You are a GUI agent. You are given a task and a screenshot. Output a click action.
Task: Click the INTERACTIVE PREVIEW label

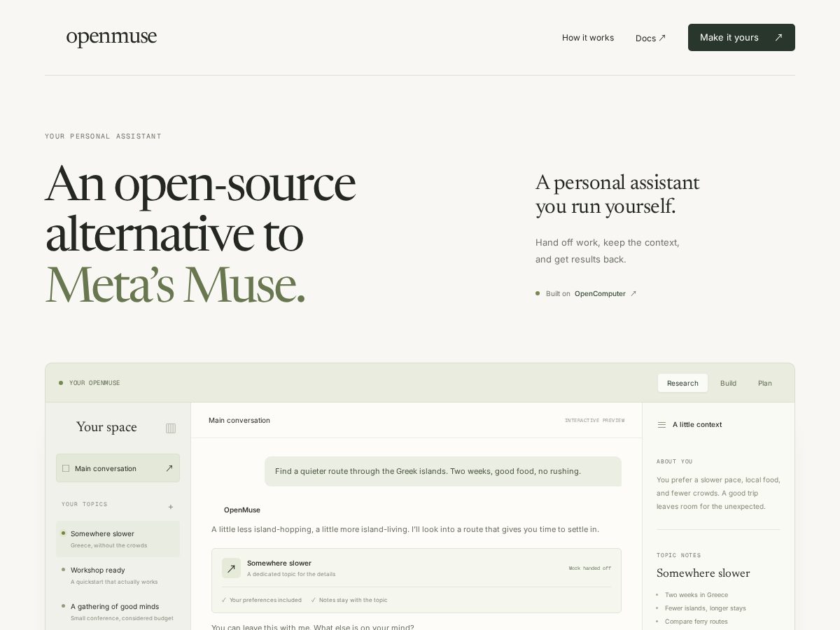click(x=594, y=421)
